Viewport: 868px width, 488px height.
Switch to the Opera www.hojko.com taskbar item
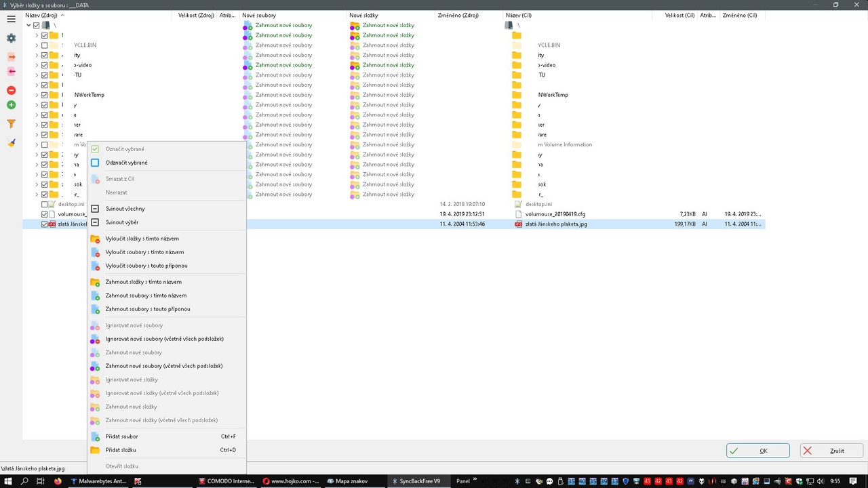291,481
